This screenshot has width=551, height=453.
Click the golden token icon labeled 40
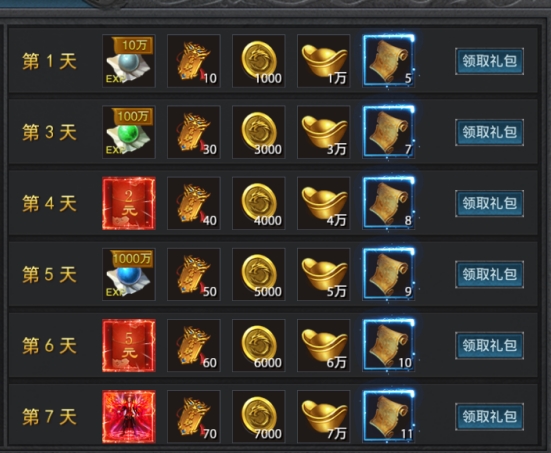click(x=194, y=203)
